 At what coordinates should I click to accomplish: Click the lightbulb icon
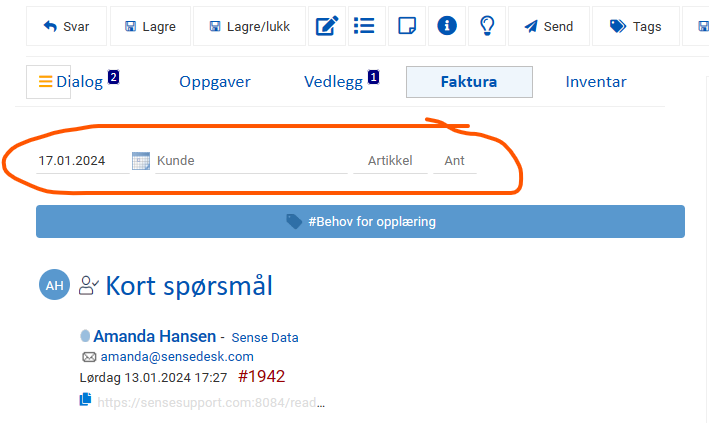487,26
